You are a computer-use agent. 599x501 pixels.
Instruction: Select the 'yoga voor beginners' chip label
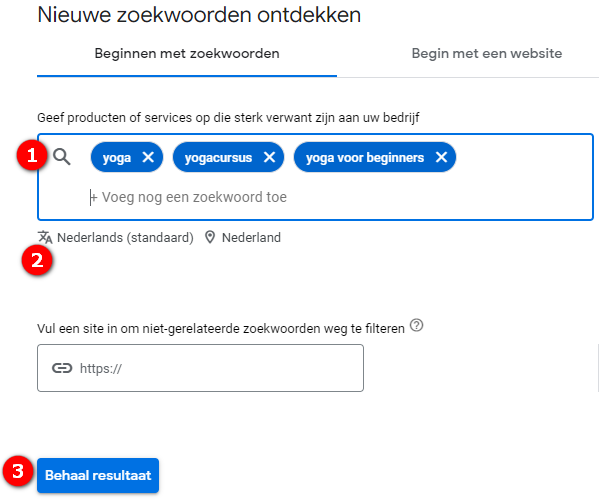click(x=365, y=157)
